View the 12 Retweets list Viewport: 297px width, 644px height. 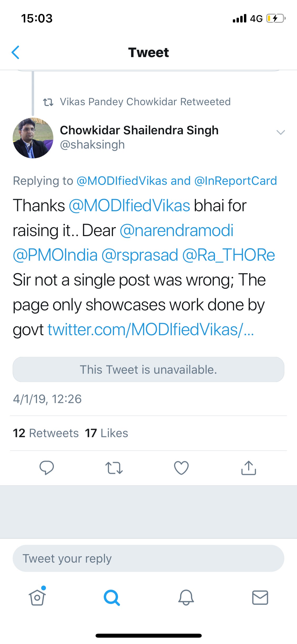pos(46,433)
